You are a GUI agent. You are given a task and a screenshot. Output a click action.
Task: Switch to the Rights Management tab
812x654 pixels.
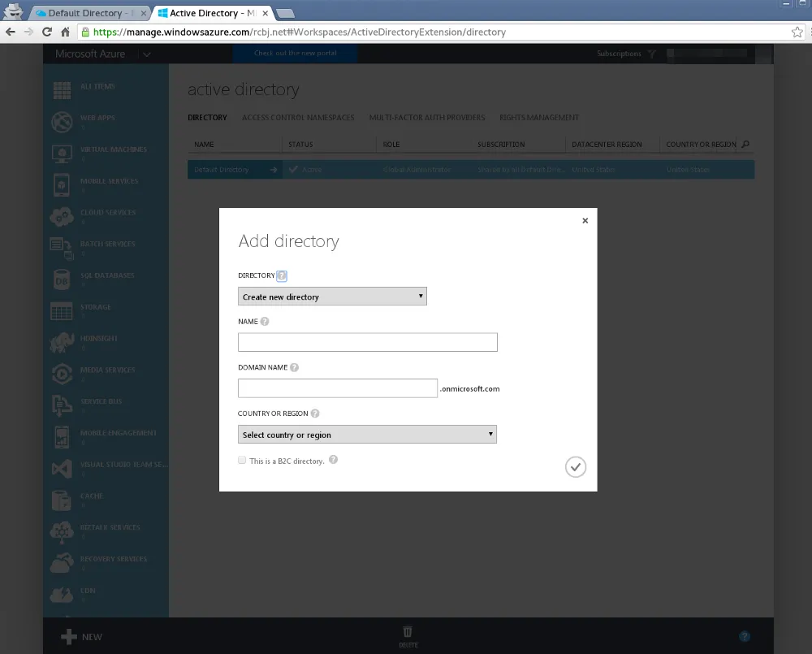(539, 118)
